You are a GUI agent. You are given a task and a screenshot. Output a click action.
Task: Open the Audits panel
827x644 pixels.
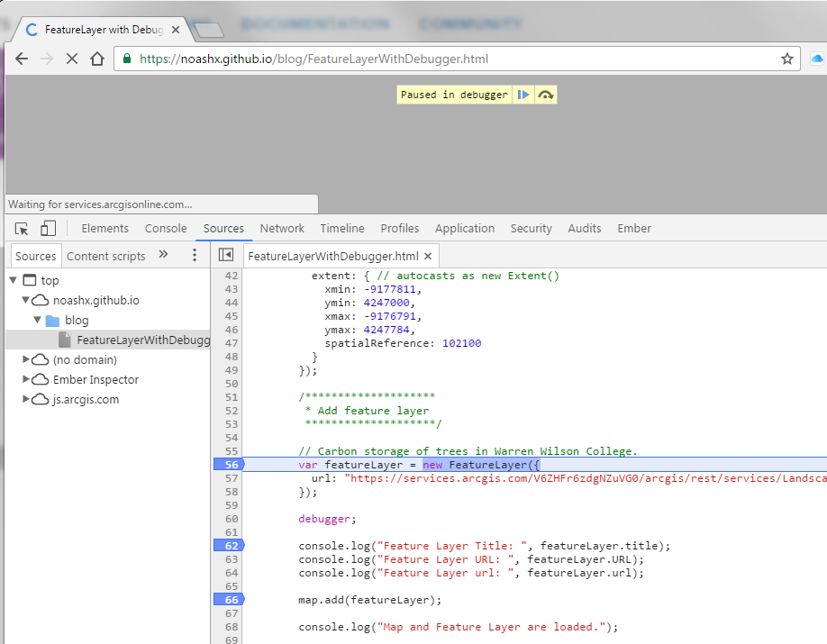tap(585, 229)
